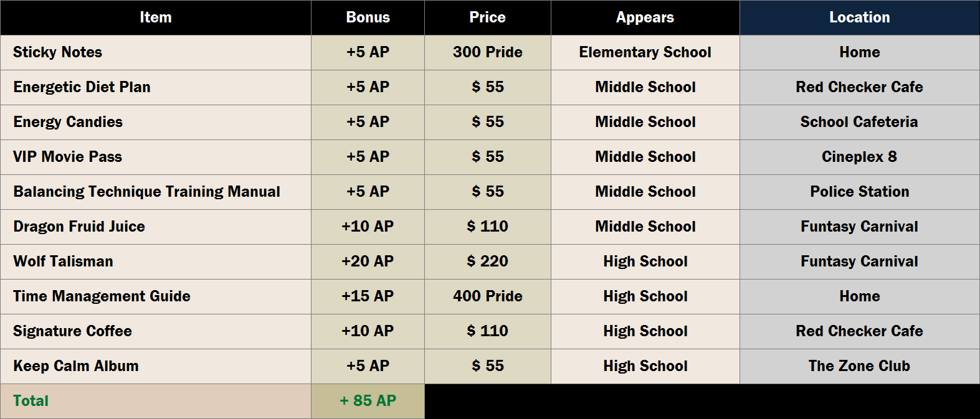Select the Sticky Notes item cell
This screenshot has height=419, width=980.
[58, 52]
